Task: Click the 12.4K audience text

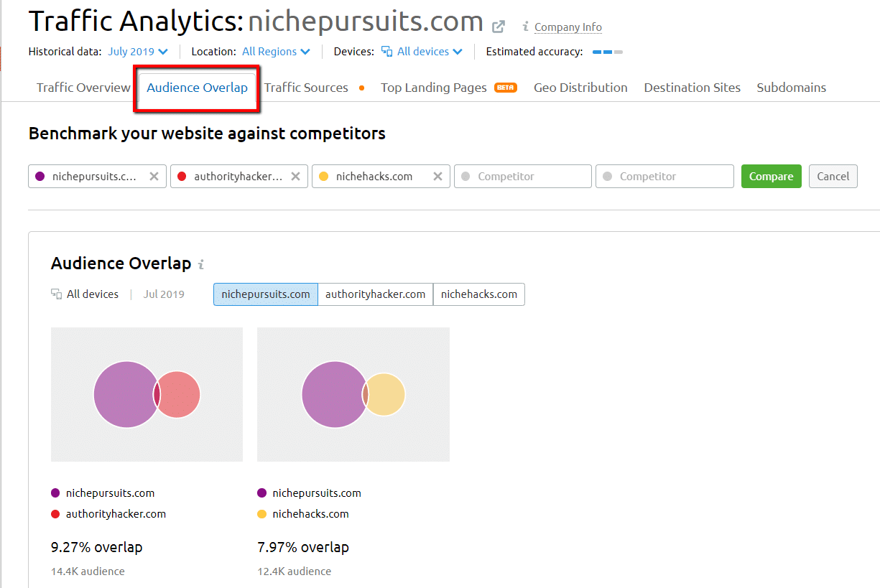Action: (295, 571)
